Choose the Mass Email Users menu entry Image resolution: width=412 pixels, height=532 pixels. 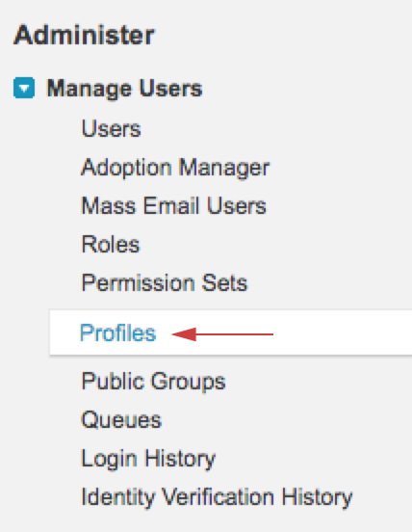click(x=174, y=206)
